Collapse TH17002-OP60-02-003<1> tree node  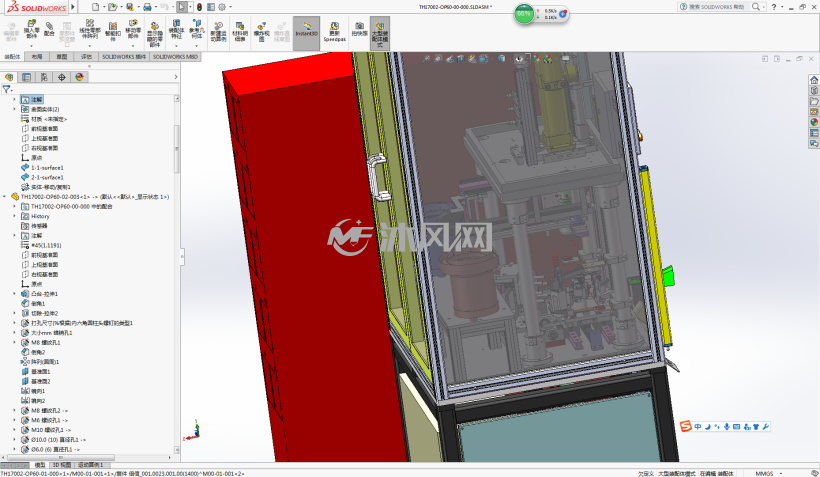click(x=5, y=197)
